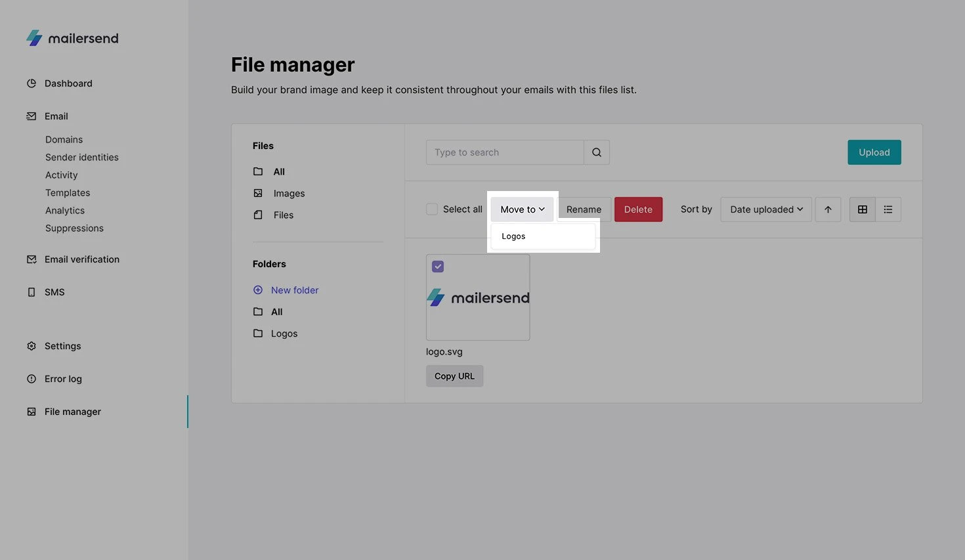The image size is (965, 560).
Task: Click the red Delete button
Action: pos(638,209)
